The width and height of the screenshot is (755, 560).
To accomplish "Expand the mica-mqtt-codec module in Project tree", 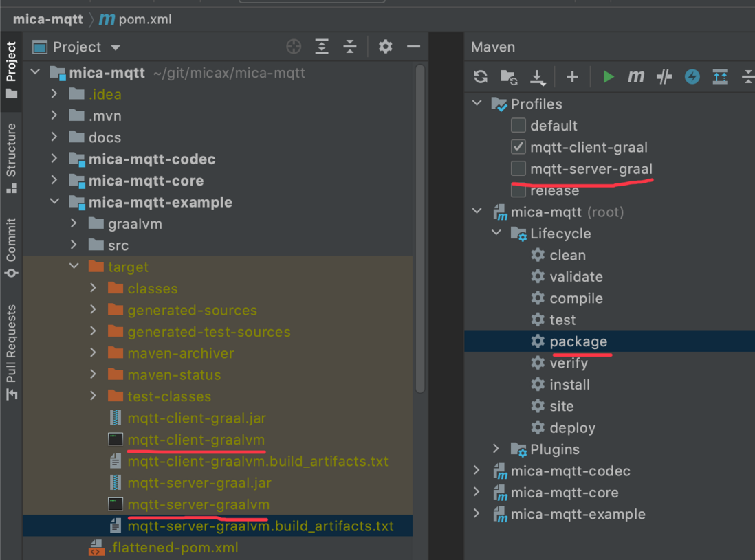I will click(54, 159).
